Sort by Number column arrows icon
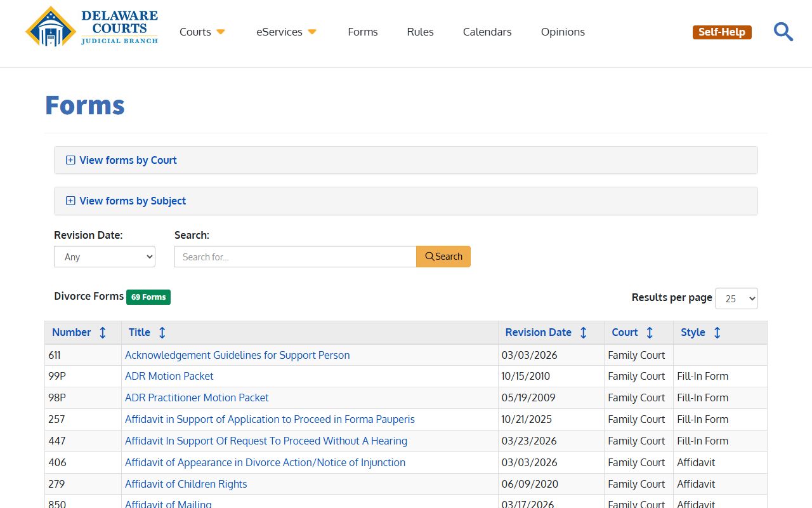 coord(103,332)
